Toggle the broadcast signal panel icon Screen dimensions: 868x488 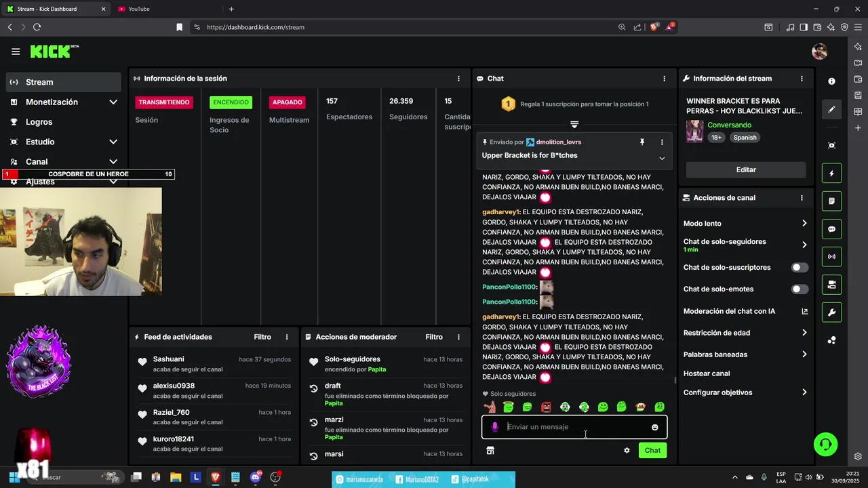(x=832, y=257)
